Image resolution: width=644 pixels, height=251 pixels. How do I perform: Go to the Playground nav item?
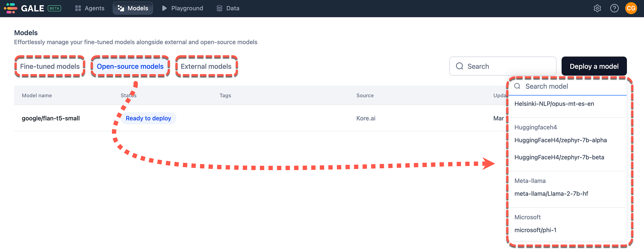[x=182, y=8]
